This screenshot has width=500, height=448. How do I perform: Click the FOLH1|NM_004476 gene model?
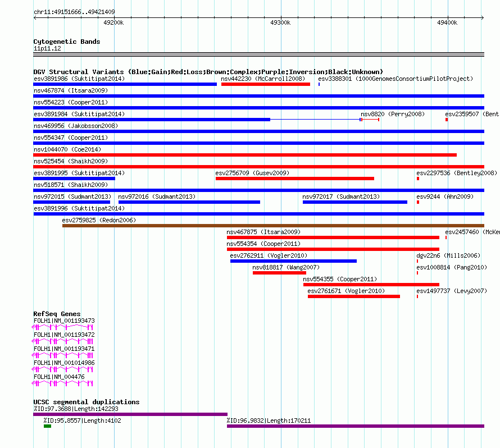tap(62, 383)
